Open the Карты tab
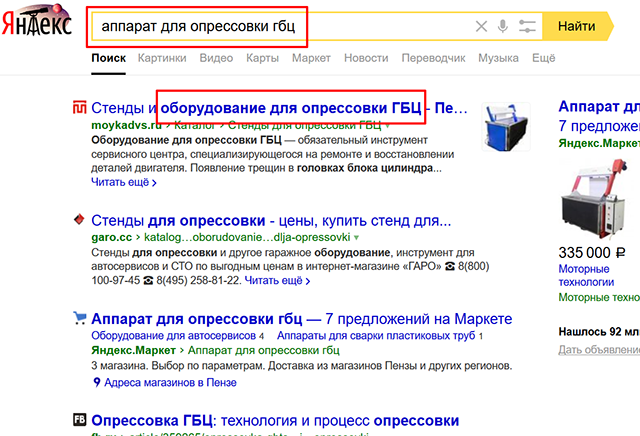This screenshot has width=640, height=436. [262, 58]
